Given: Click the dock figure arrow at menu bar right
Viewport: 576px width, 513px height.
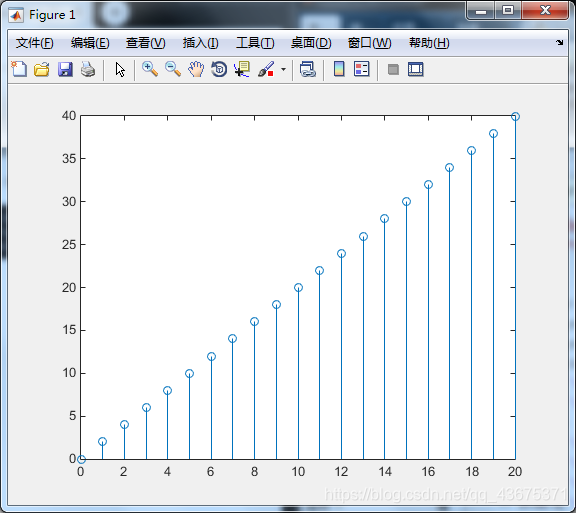Looking at the screenshot, I should [559, 43].
